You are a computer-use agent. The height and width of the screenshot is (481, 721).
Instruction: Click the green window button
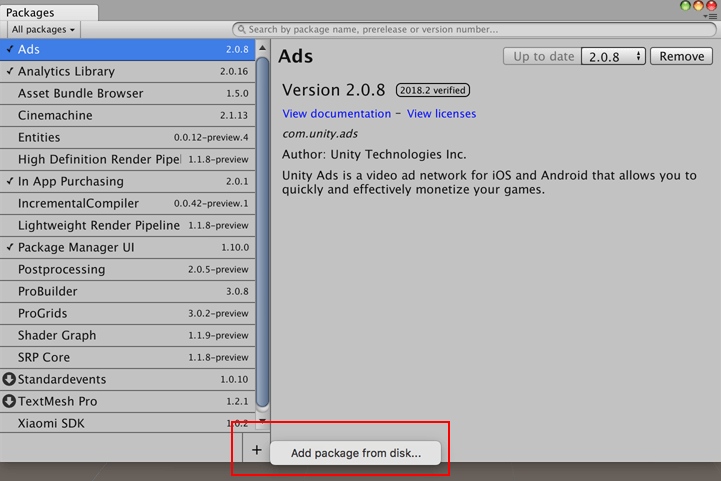click(685, 6)
